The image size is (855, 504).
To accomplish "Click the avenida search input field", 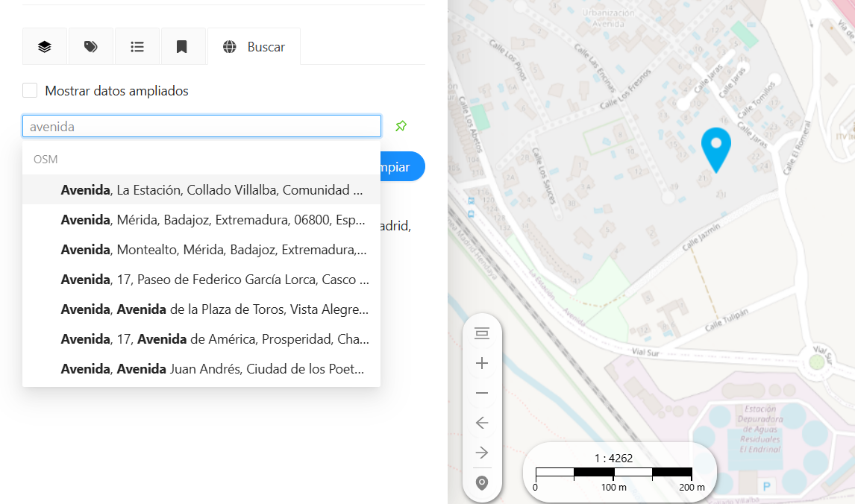I will (201, 127).
